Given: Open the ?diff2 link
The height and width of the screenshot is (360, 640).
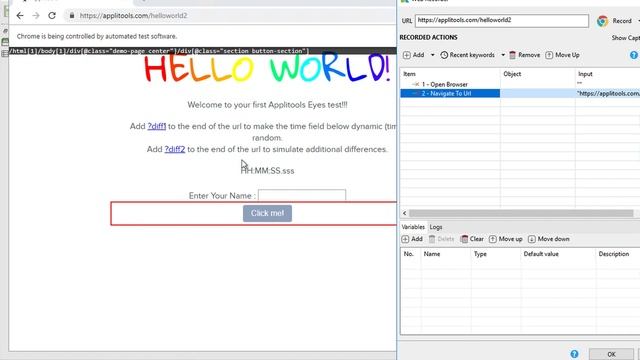Looking at the screenshot, I should pos(175,149).
